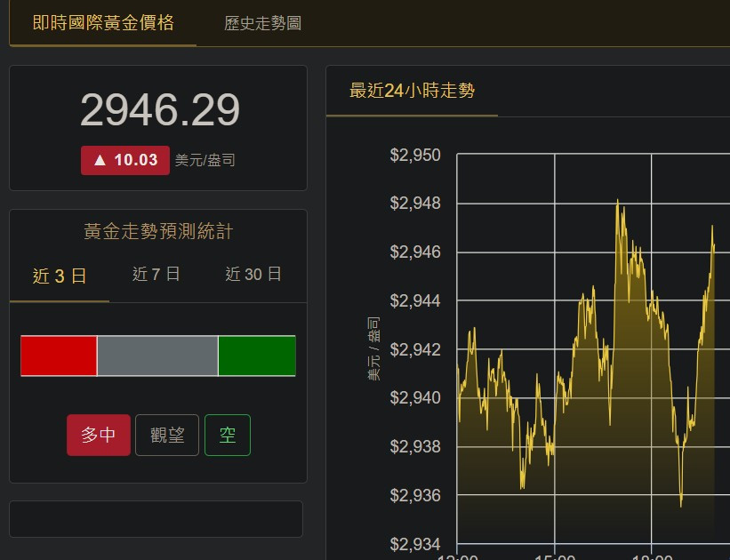The image size is (730, 560).
Task: Click the chart low near $2,936
Action: coord(681,503)
